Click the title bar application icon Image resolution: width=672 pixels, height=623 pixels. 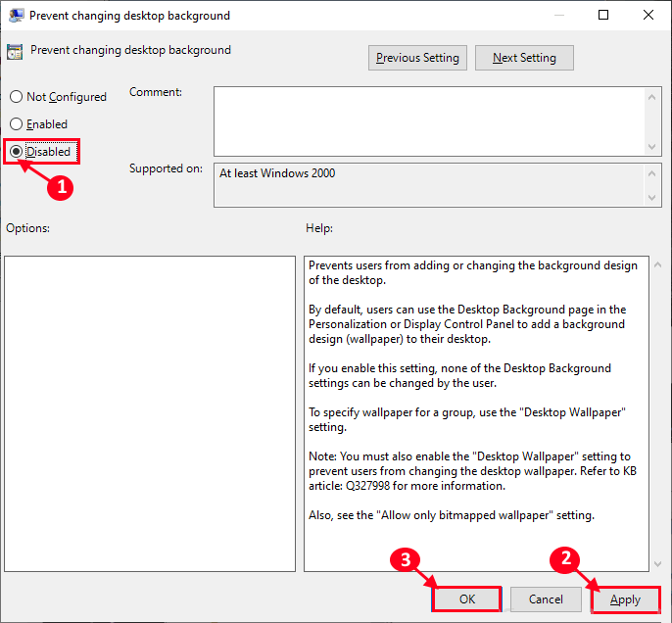tap(17, 16)
